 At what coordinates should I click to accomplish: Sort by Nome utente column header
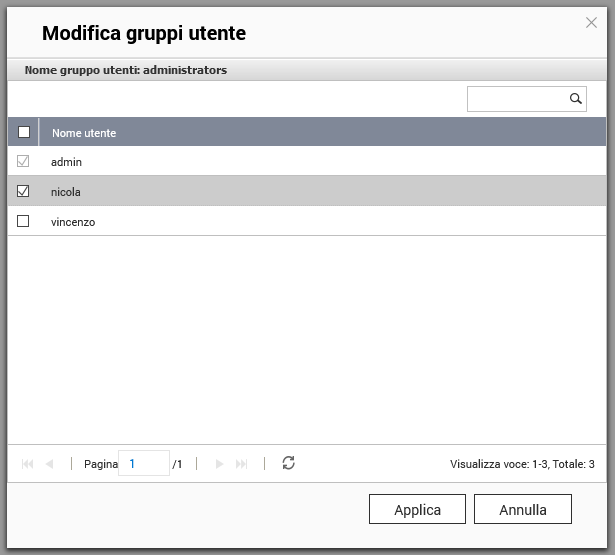pyautogui.click(x=84, y=133)
